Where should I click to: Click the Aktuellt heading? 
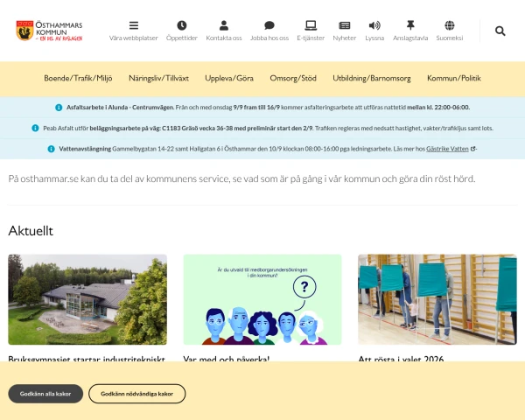tap(31, 231)
